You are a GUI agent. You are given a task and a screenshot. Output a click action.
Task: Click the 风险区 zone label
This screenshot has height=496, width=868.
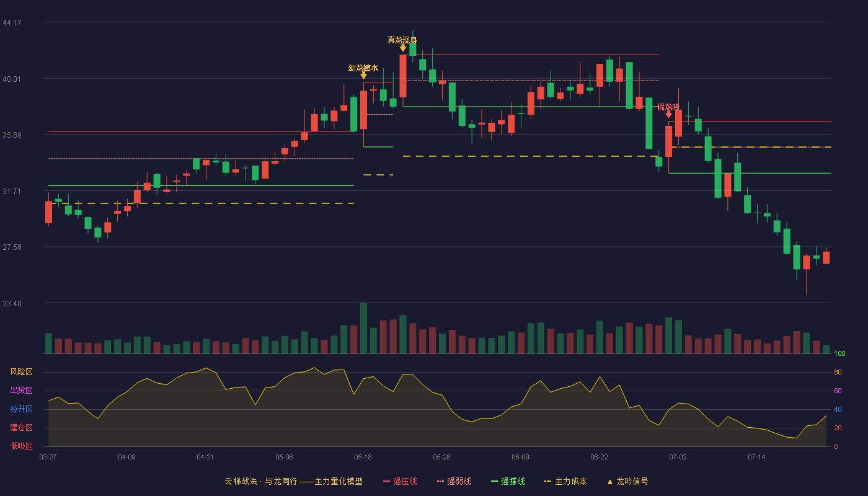coord(21,372)
